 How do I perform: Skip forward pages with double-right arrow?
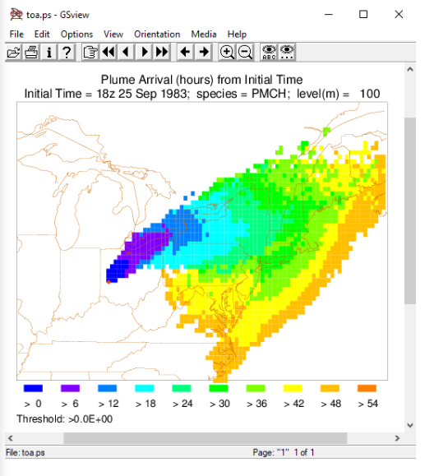pos(162,53)
